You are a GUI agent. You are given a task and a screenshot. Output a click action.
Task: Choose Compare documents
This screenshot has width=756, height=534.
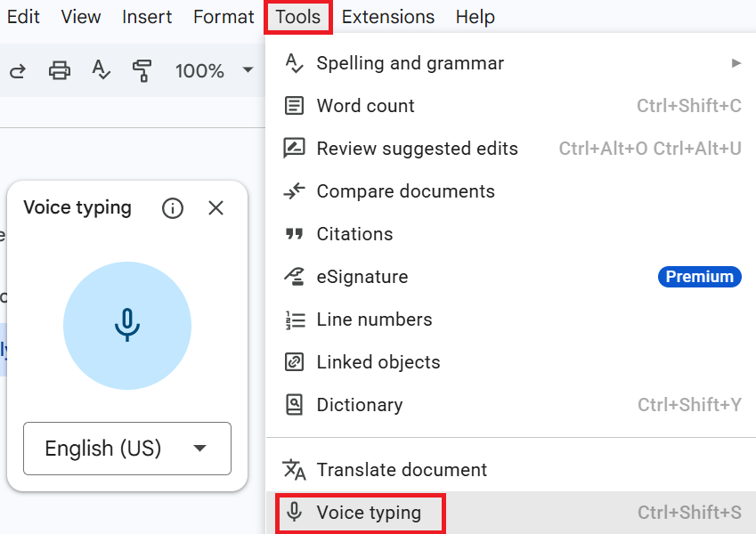pos(510,191)
